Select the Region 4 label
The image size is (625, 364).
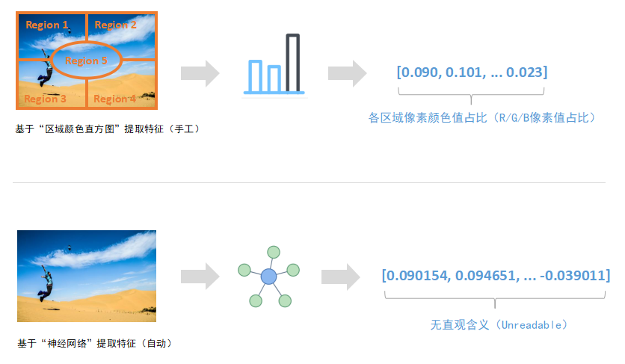click(x=115, y=99)
